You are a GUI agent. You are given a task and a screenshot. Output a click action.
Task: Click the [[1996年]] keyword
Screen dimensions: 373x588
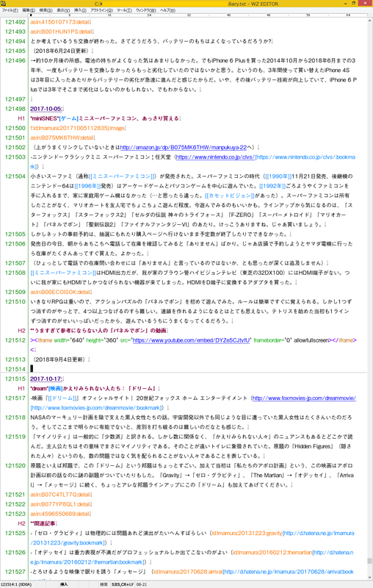(87, 186)
